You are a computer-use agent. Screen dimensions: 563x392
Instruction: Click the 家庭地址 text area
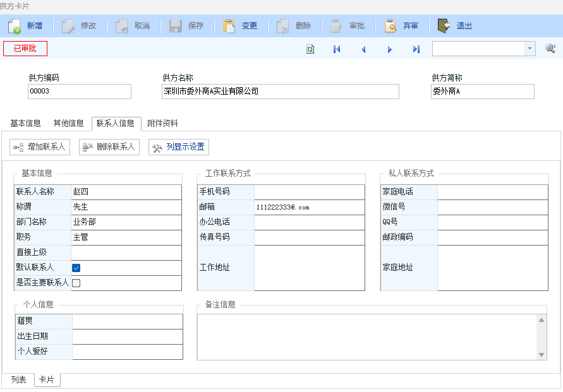point(492,268)
